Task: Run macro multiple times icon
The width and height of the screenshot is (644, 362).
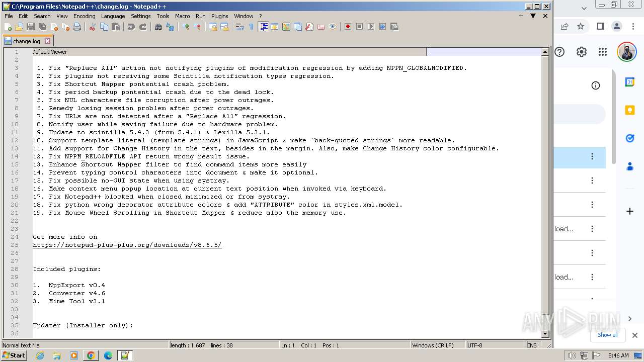Action: [x=382, y=27]
